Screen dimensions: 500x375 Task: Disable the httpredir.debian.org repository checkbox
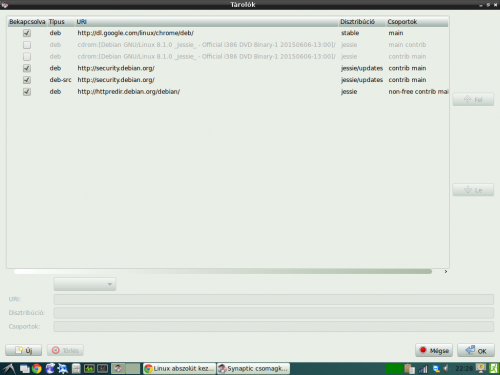(27, 91)
